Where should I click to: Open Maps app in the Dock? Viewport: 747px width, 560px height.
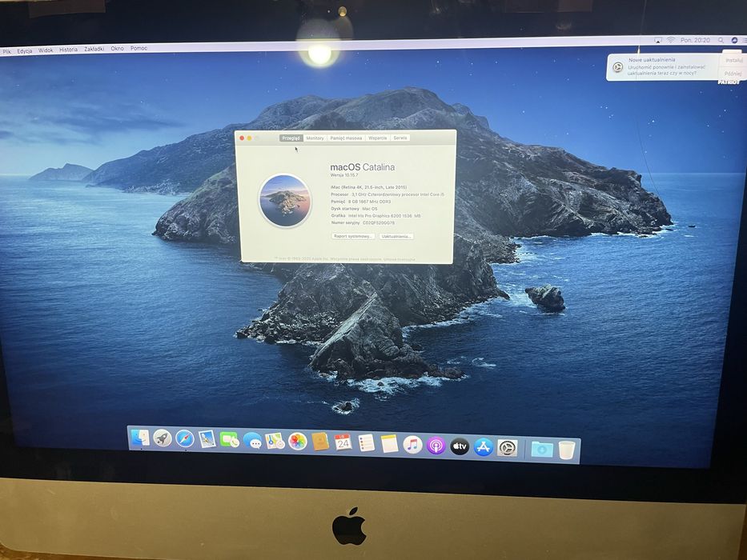pos(275,441)
